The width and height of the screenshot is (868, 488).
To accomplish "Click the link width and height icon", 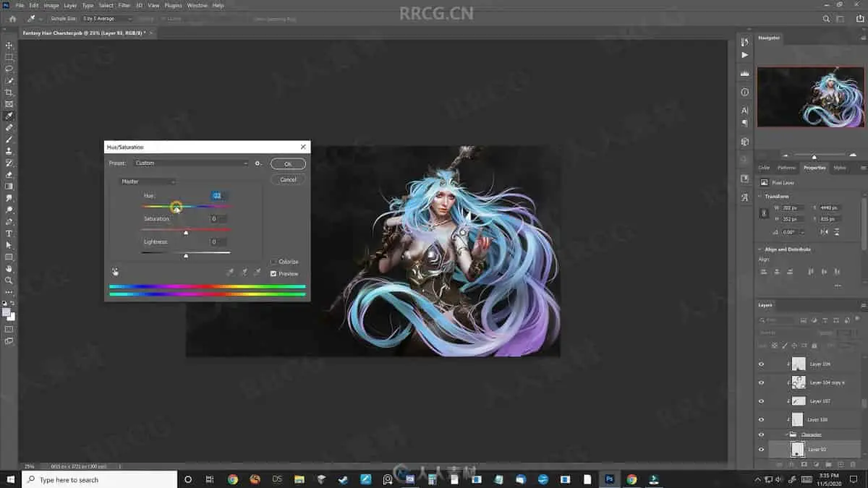I will pos(764,213).
